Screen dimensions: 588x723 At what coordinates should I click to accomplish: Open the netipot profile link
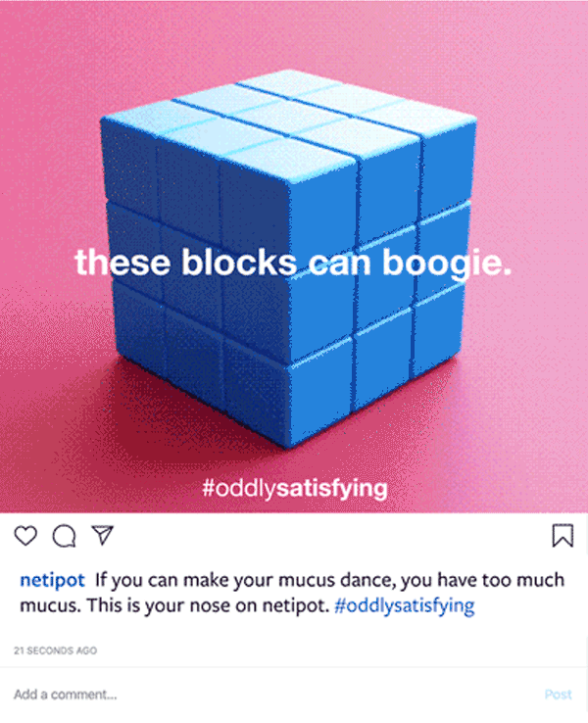tap(52, 580)
